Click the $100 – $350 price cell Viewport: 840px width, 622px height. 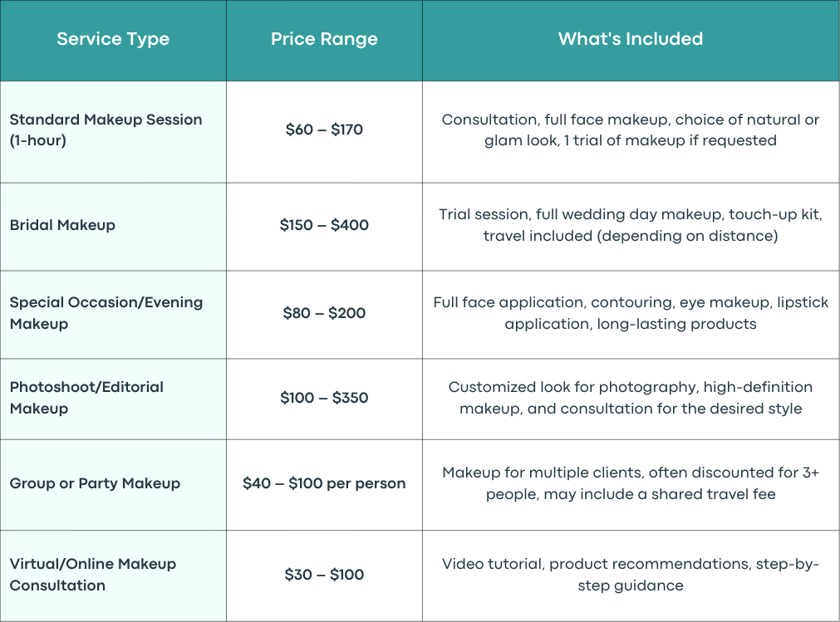[x=324, y=399]
